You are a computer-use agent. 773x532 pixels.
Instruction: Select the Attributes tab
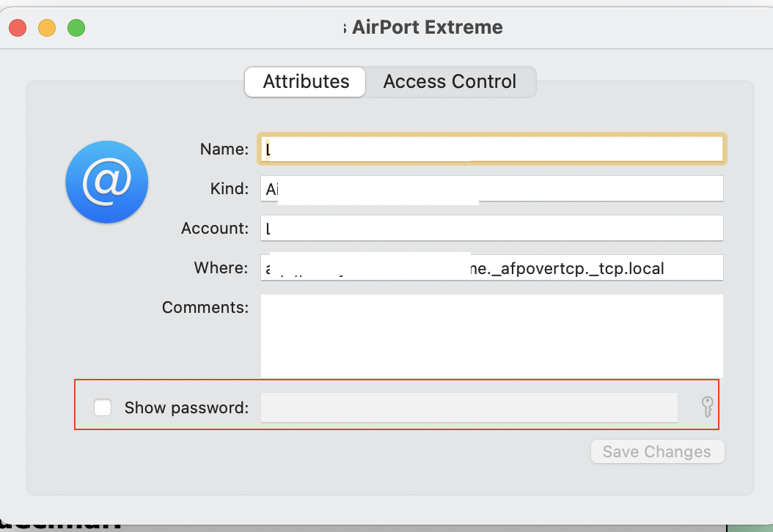[304, 82]
